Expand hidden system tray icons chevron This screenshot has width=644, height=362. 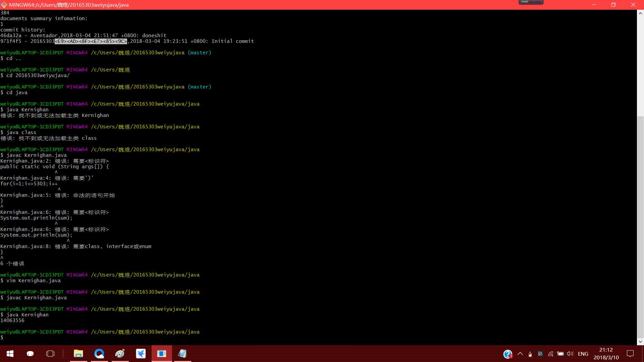pyautogui.click(x=520, y=354)
